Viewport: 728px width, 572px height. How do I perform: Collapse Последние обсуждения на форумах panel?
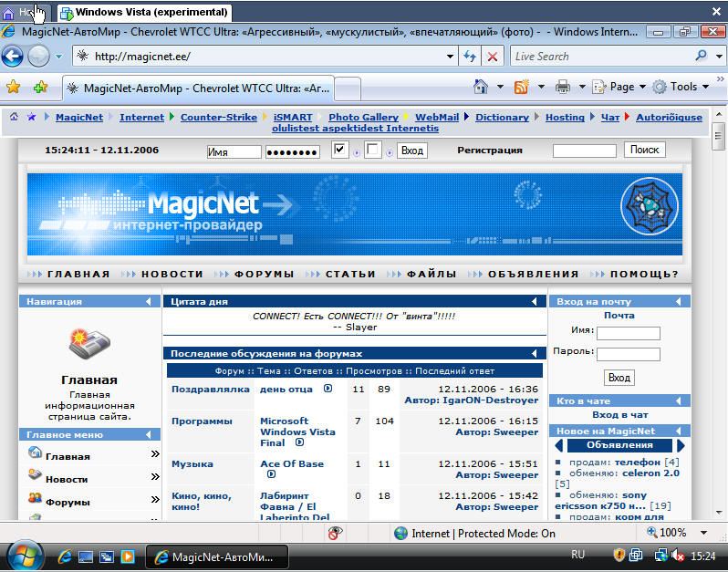tap(535, 353)
